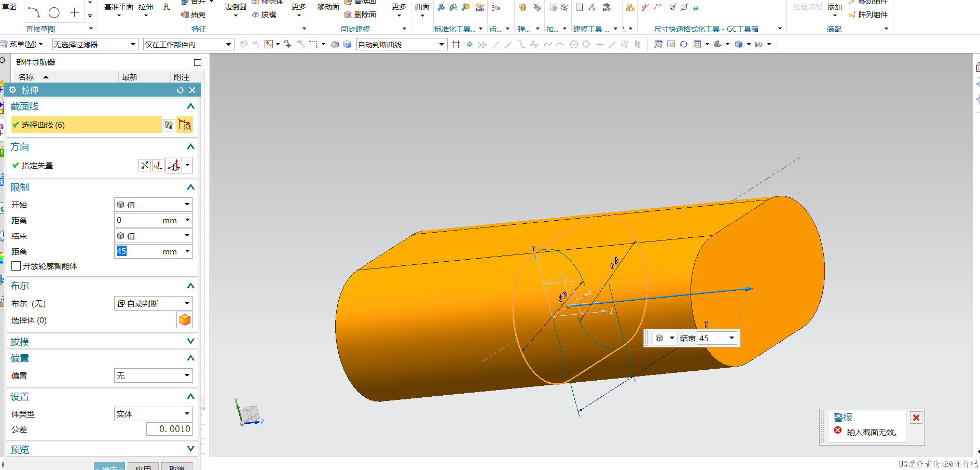Click the sketch section icon beside 选择曲线
The image size is (980, 470).
(x=169, y=125)
